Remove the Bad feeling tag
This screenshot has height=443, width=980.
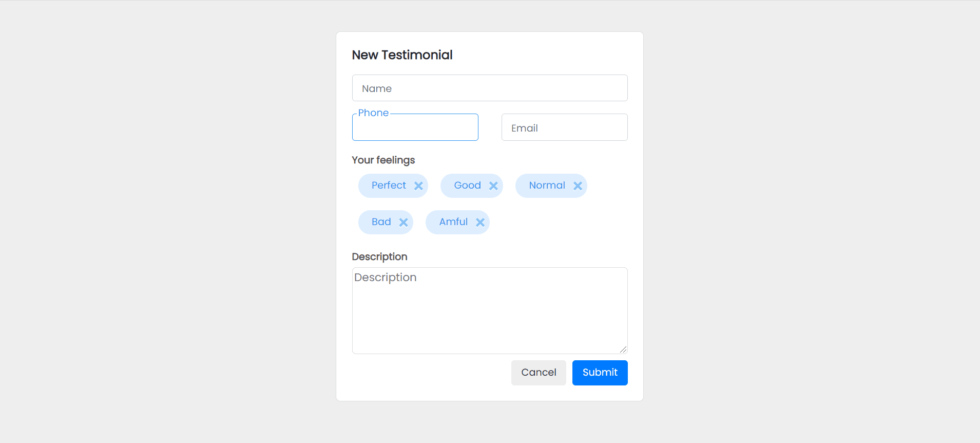403,222
